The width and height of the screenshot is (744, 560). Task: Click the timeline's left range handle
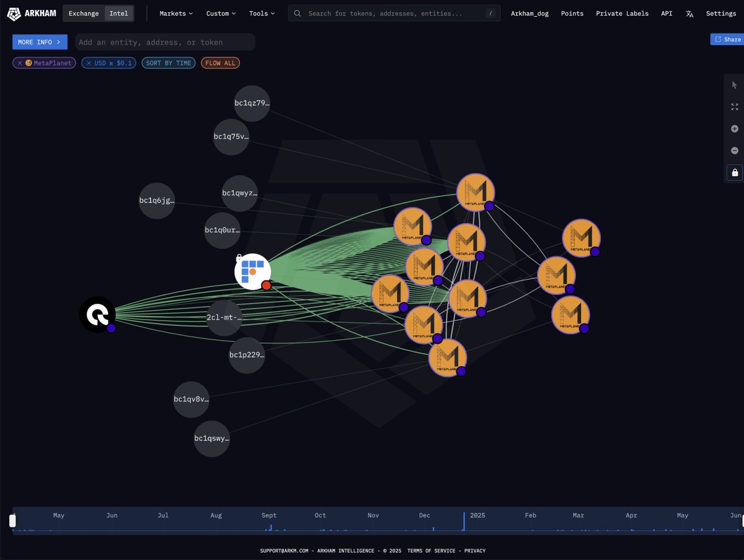[12, 520]
